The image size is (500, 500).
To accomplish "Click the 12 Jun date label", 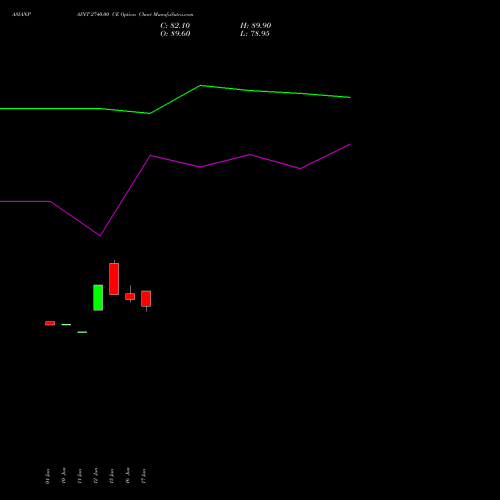I will 96,476.
